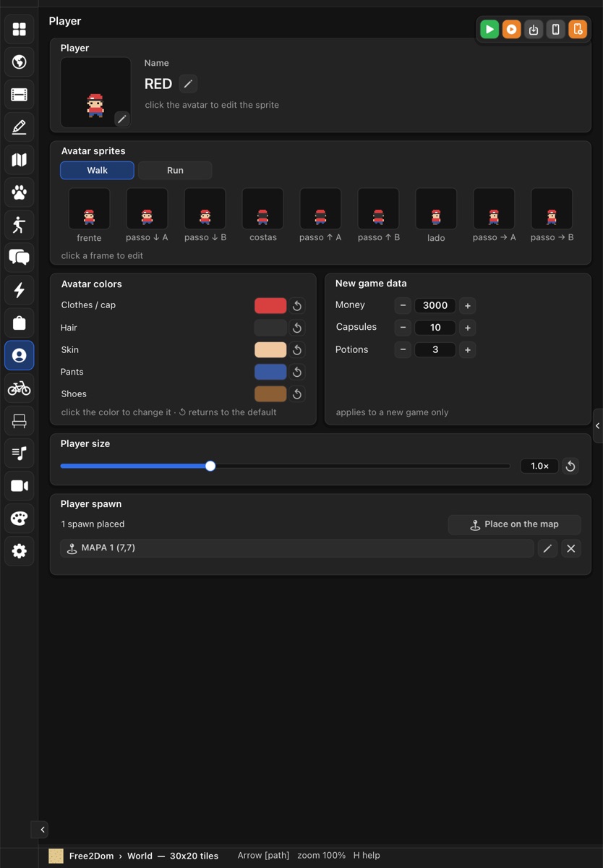
Task: Click the Place on the map button
Action: click(514, 524)
